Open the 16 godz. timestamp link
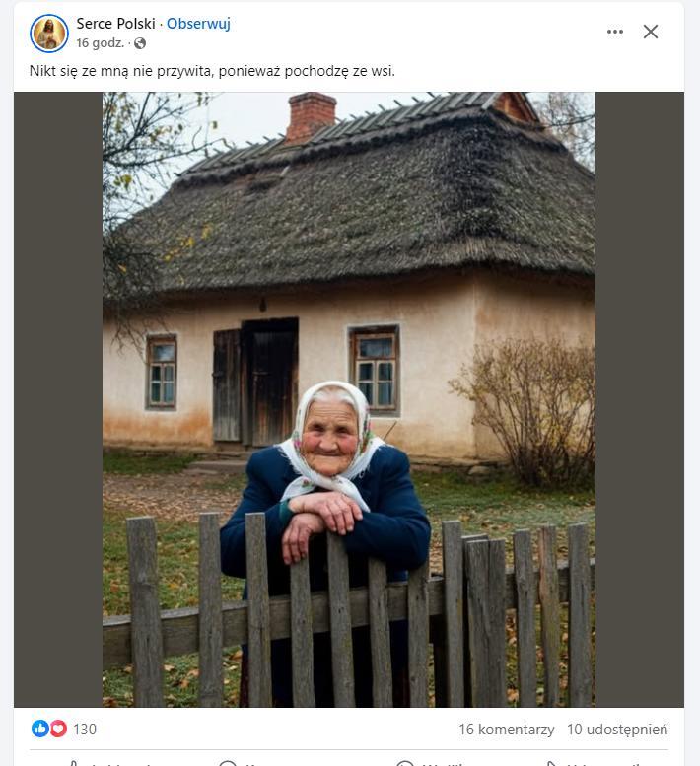The width and height of the screenshot is (700, 766). pos(101,43)
